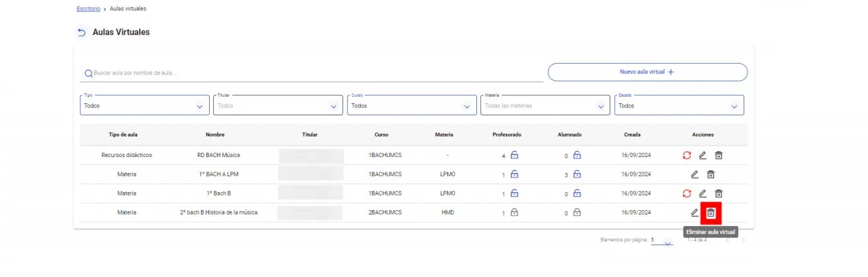Expand the Curso filter dropdown

tap(412, 106)
